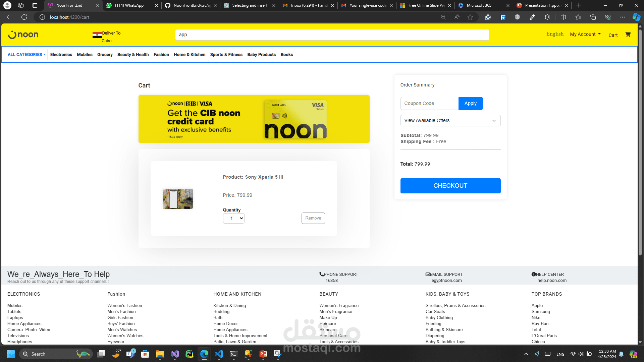The image size is (644, 362).
Task: Toggle the browser split screen icon
Action: click(563, 17)
